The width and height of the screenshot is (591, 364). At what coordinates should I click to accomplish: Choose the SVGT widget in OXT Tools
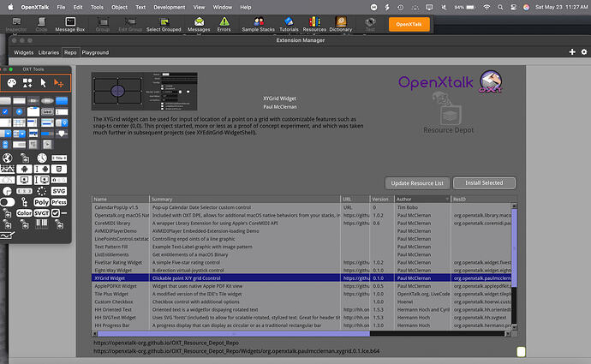pos(41,213)
